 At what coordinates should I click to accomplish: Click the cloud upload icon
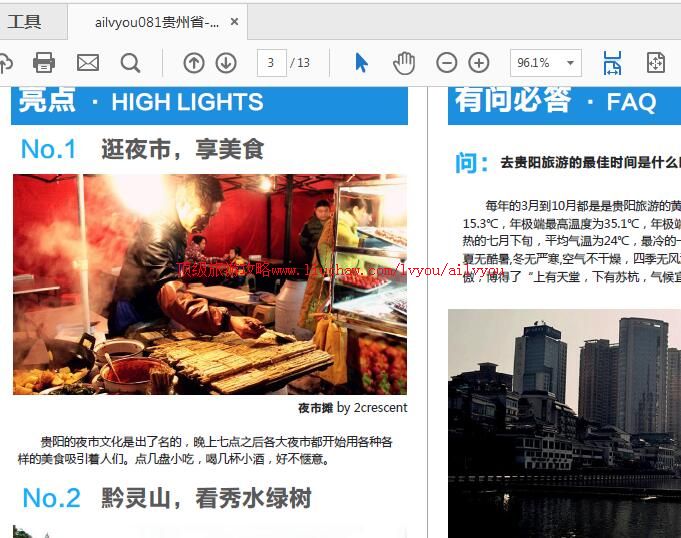5,63
